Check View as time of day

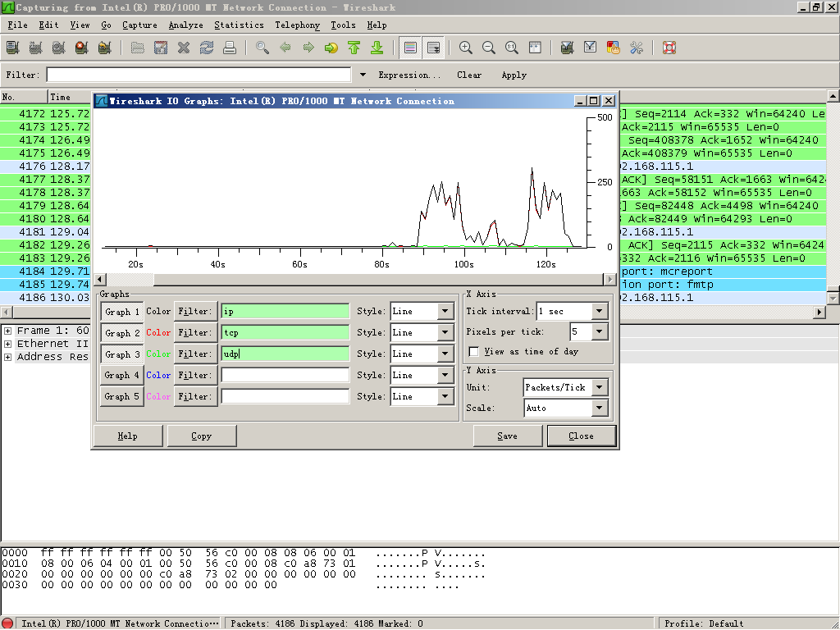(x=473, y=352)
